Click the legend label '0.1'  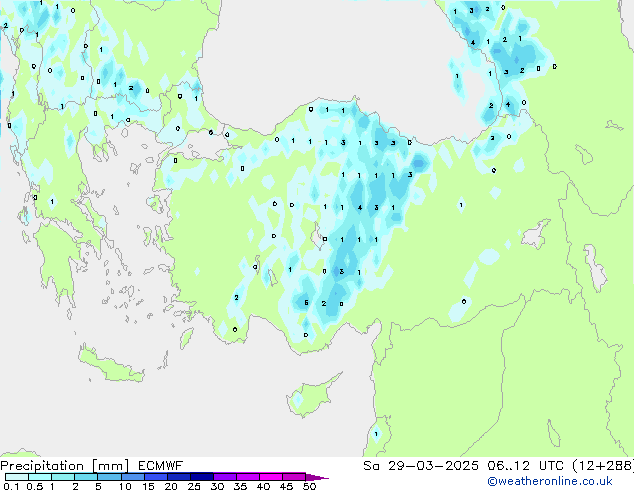[x=11, y=486]
